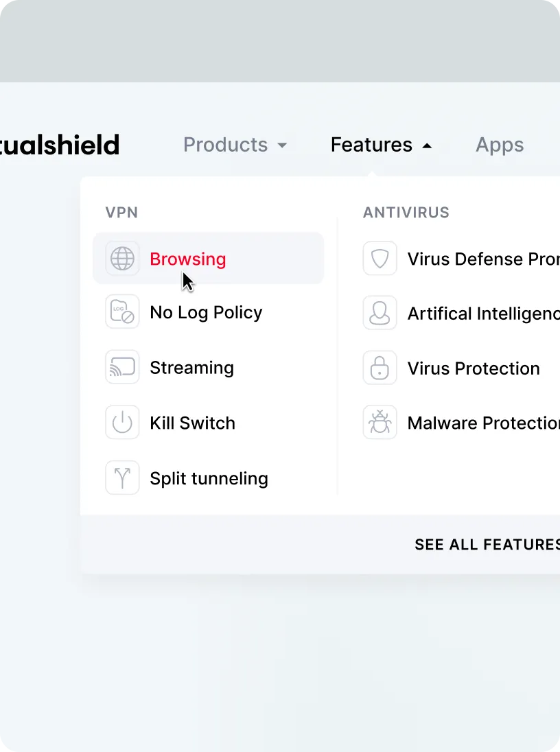Image resolution: width=560 pixels, height=752 pixels.
Task: Open the Apps menu item
Action: [500, 145]
